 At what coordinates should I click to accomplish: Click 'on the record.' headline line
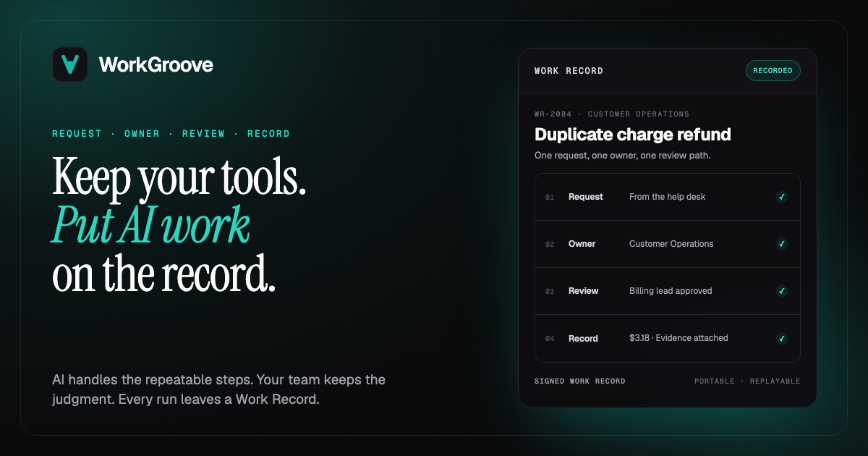click(x=164, y=273)
